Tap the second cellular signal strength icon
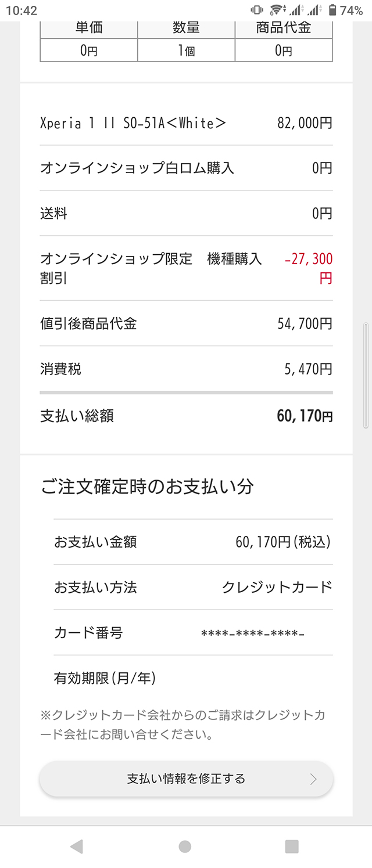The width and height of the screenshot is (372, 868). click(x=314, y=10)
